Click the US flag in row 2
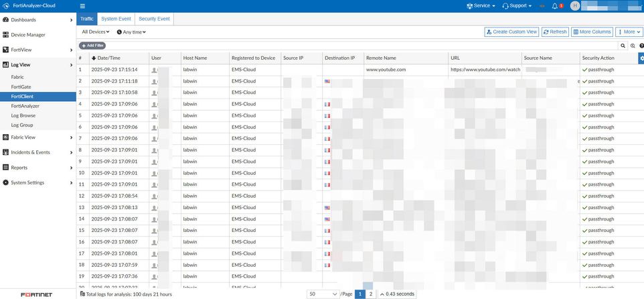 click(327, 81)
